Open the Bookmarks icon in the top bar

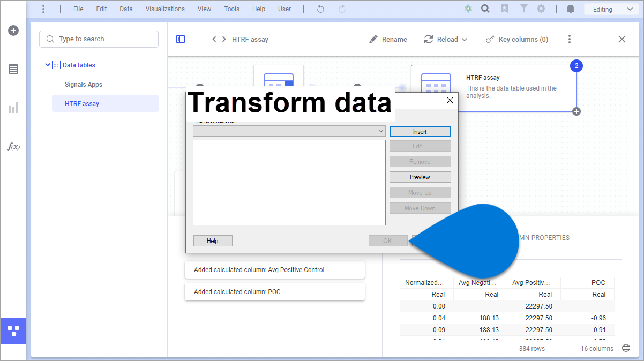click(x=504, y=9)
